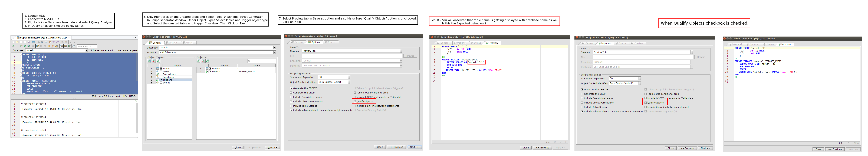Viewport: 868px width, 156px height.
Task: Click the New file icon in Query Analyzer toolbar
Action: [x=14, y=42]
